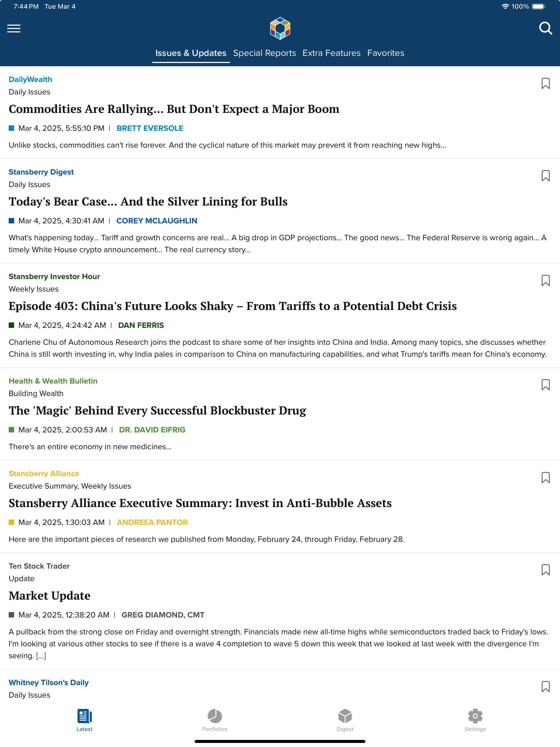Bookmark the Health & Wealth Bulletin article
The width and height of the screenshot is (560, 747).
coord(546,385)
